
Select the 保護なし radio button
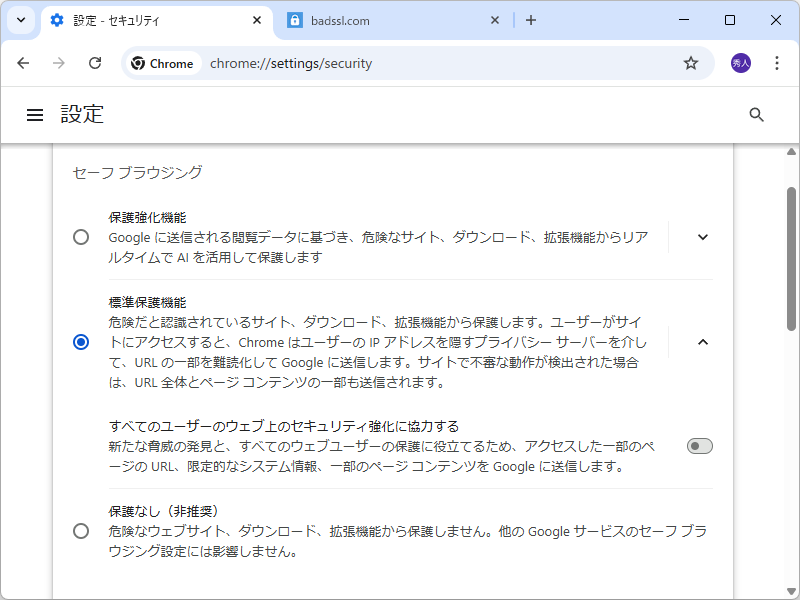81,531
